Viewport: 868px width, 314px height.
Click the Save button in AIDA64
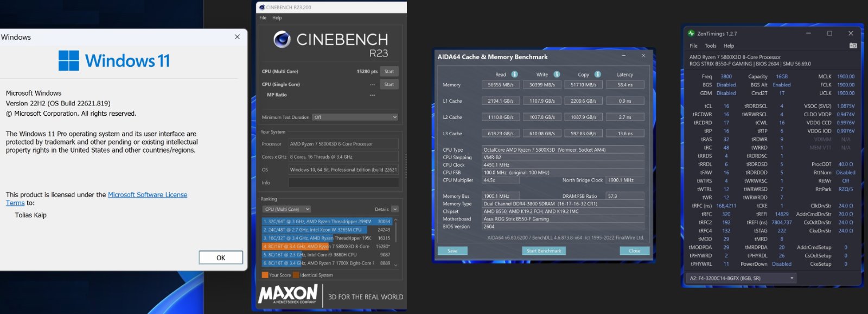pos(452,251)
